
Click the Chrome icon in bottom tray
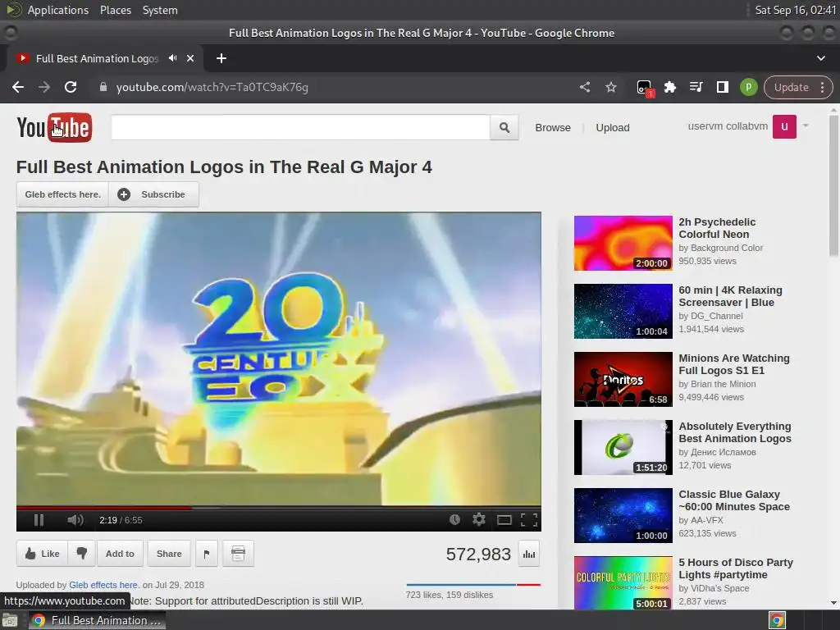[778, 620]
